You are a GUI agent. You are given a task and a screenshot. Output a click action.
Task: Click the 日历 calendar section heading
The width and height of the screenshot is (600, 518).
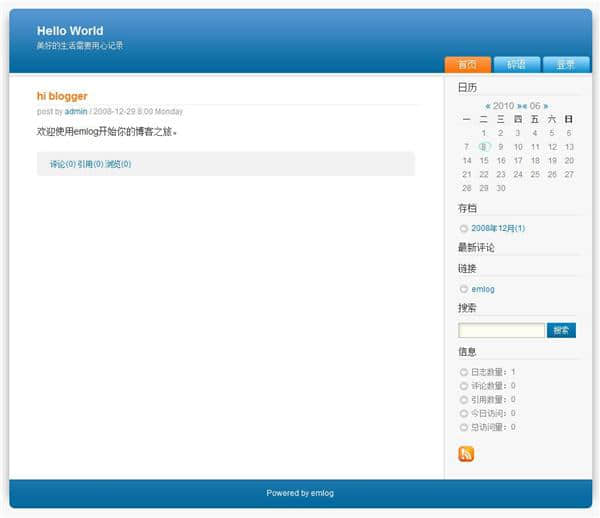click(467, 87)
